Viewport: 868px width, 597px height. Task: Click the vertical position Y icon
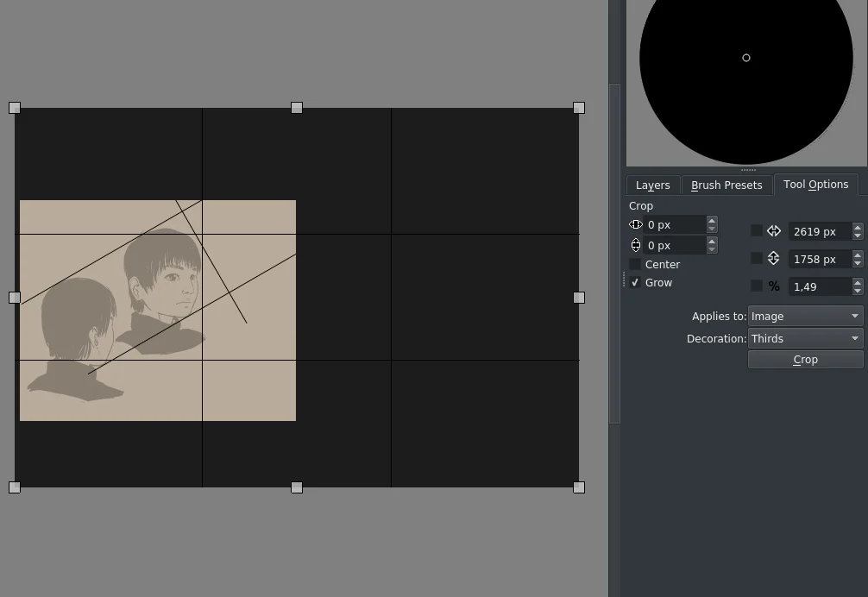coord(636,245)
